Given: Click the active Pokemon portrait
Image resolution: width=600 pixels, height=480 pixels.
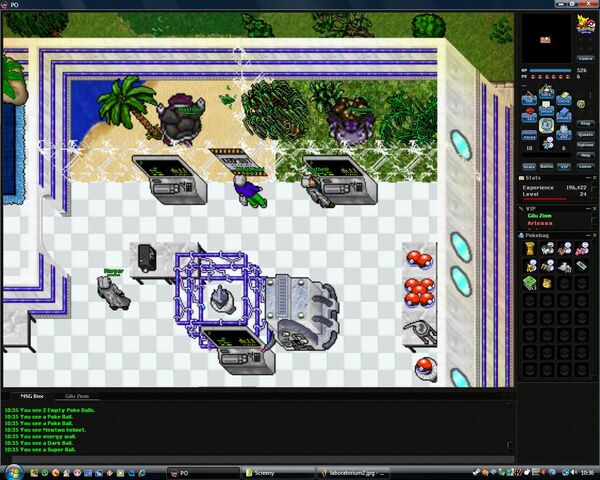Looking at the screenshot, I should coord(546,126).
